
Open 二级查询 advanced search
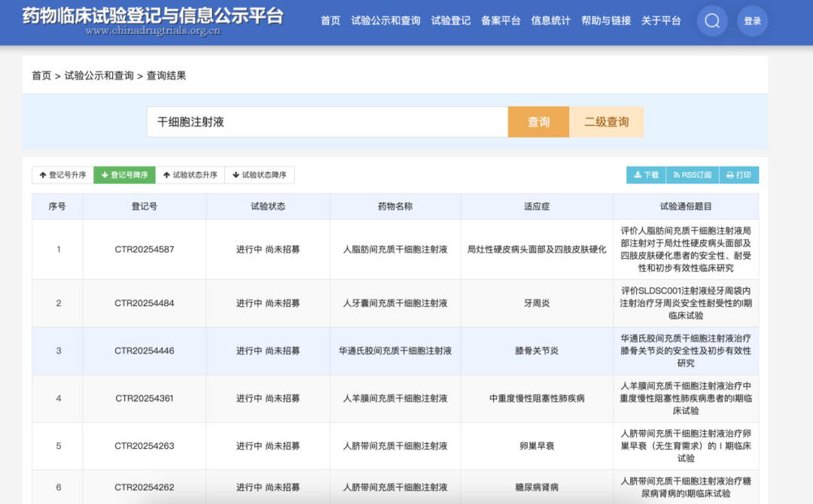click(606, 122)
